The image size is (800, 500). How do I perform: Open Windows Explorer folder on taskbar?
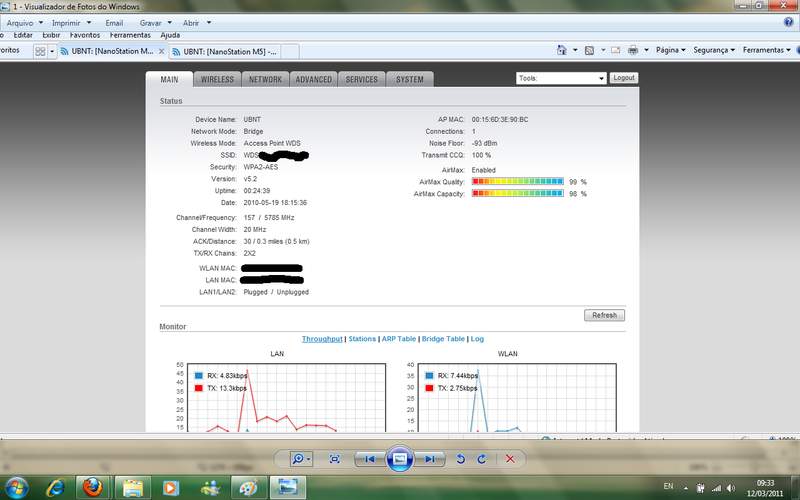[x=133, y=488]
